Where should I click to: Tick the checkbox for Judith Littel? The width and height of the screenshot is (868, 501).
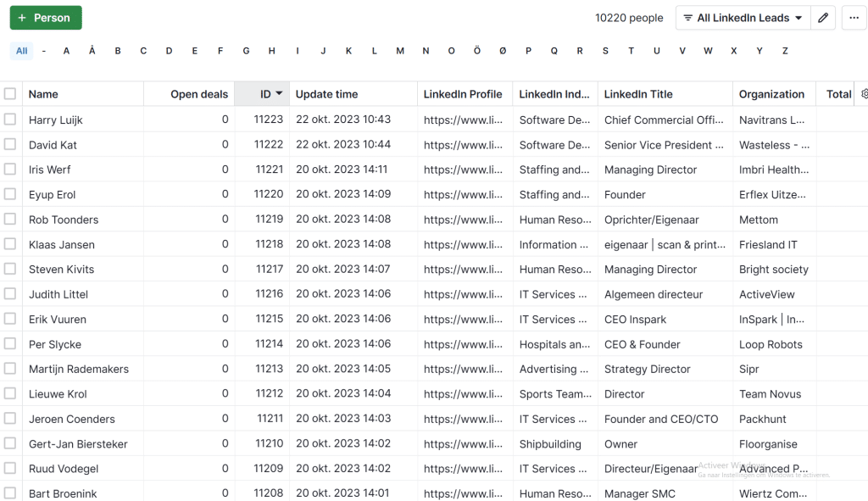[10, 294]
